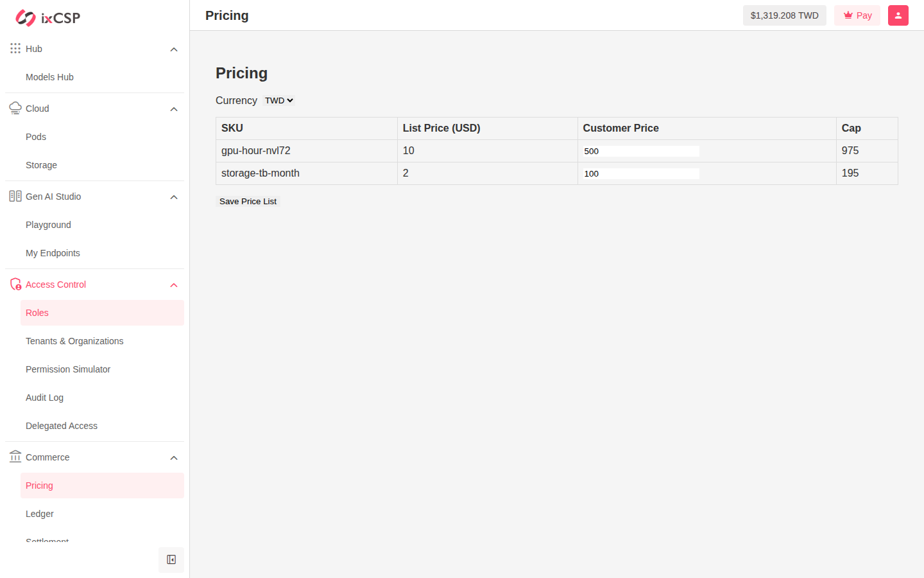The width and height of the screenshot is (924, 578).
Task: Open the Currency TWD dropdown
Action: point(278,100)
